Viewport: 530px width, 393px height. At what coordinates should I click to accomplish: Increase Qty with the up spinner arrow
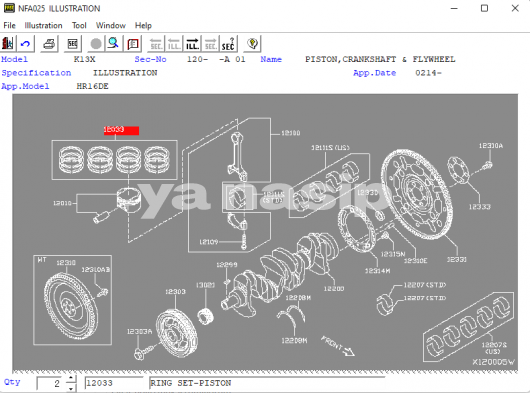point(71,378)
